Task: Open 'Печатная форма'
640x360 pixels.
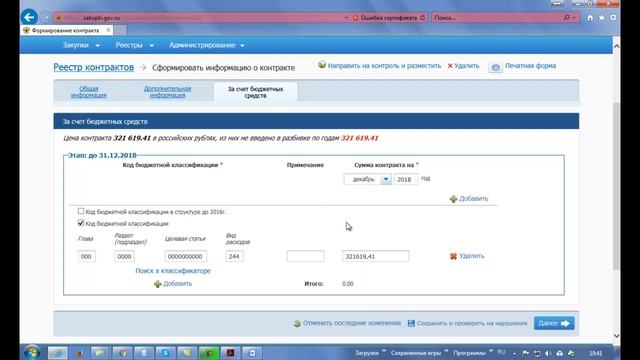Action: tap(530, 66)
